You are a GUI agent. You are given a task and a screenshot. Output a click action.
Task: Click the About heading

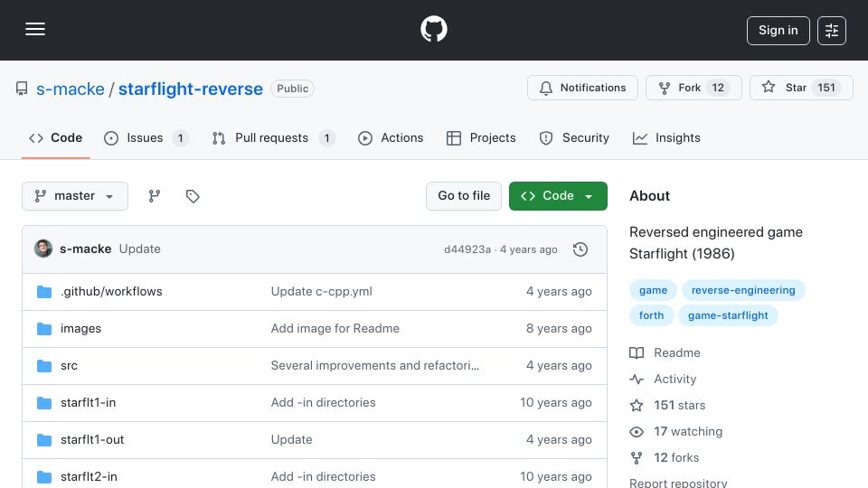tap(649, 196)
